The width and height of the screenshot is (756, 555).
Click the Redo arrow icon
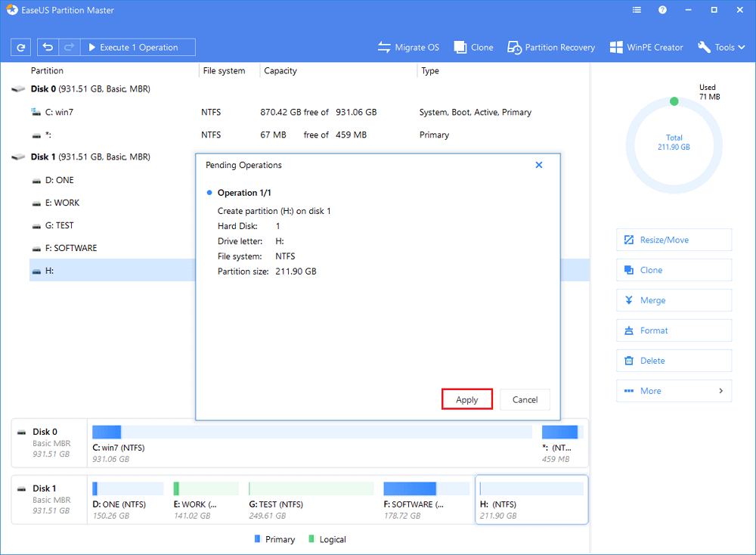pyautogui.click(x=69, y=47)
